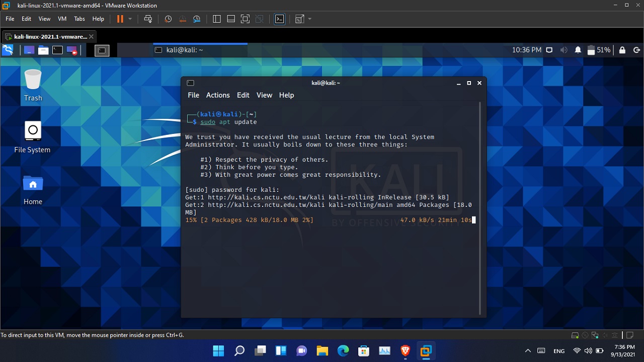Open the Kali notifications bell
The image size is (644, 362).
point(578,50)
